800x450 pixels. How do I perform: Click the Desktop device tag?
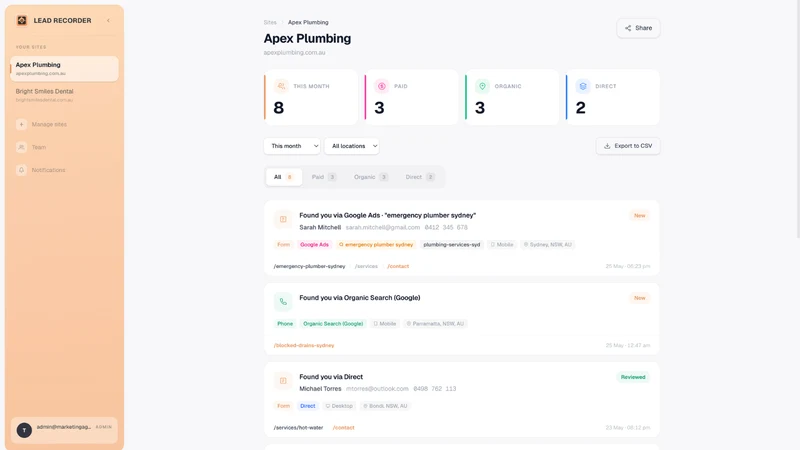339,406
